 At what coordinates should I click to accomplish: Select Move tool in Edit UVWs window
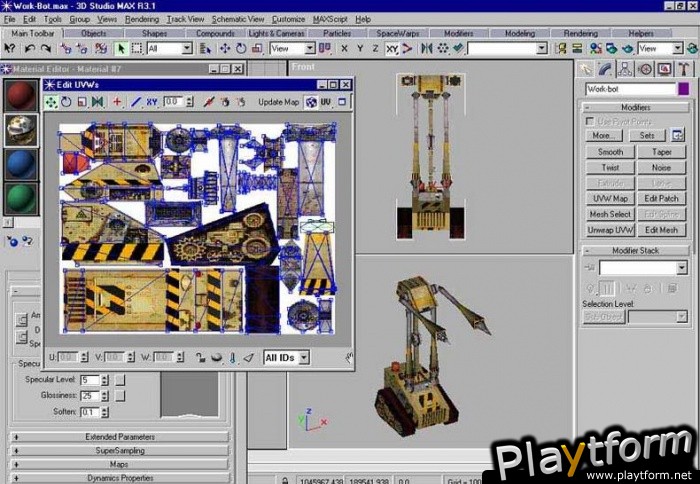[x=51, y=102]
